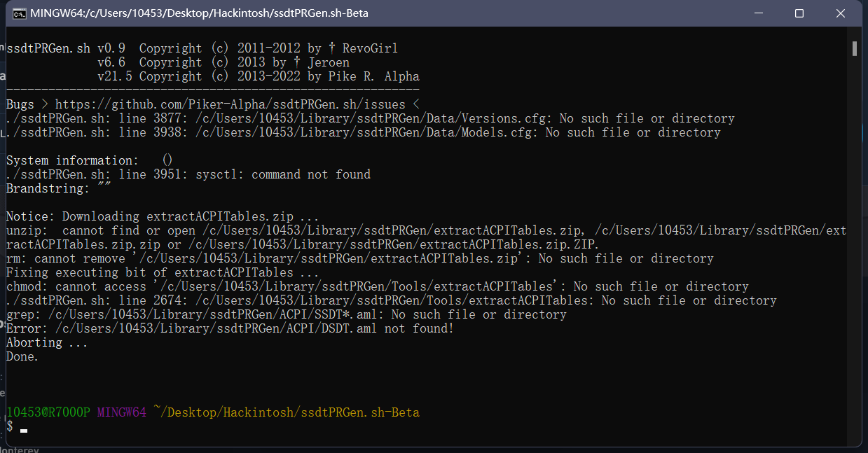Close the MINGW64 terminal window
The image size is (868, 453).
839,13
